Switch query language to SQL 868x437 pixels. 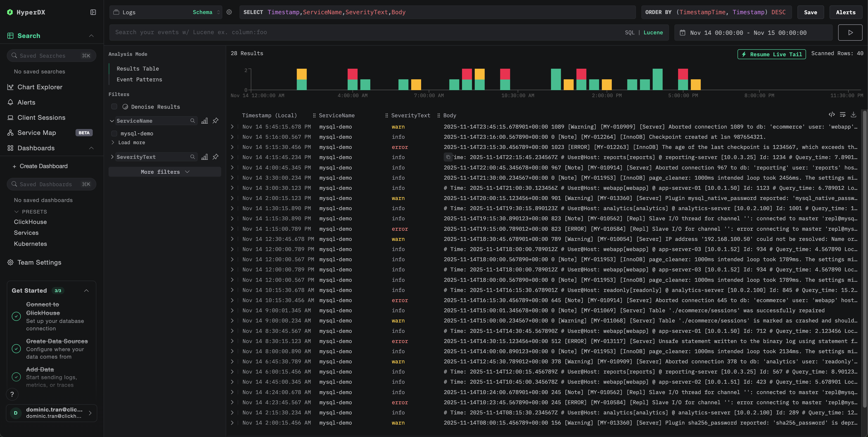(x=629, y=32)
